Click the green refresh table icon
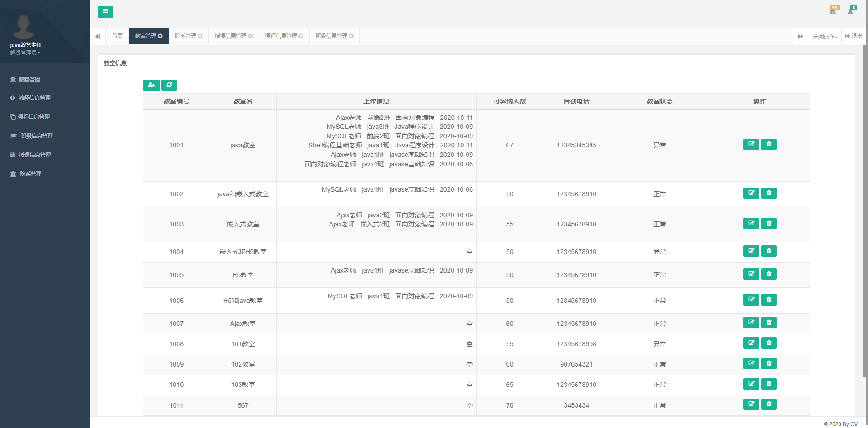The image size is (868, 428). point(169,85)
